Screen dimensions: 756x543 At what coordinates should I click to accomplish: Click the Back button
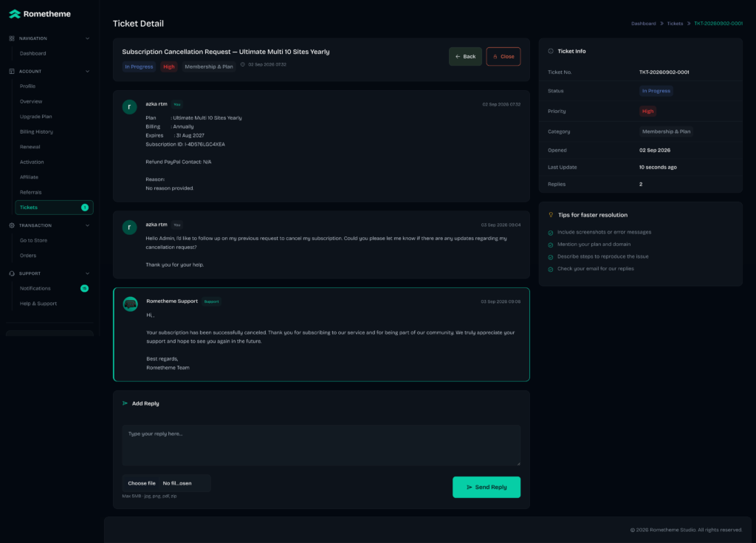pyautogui.click(x=465, y=56)
